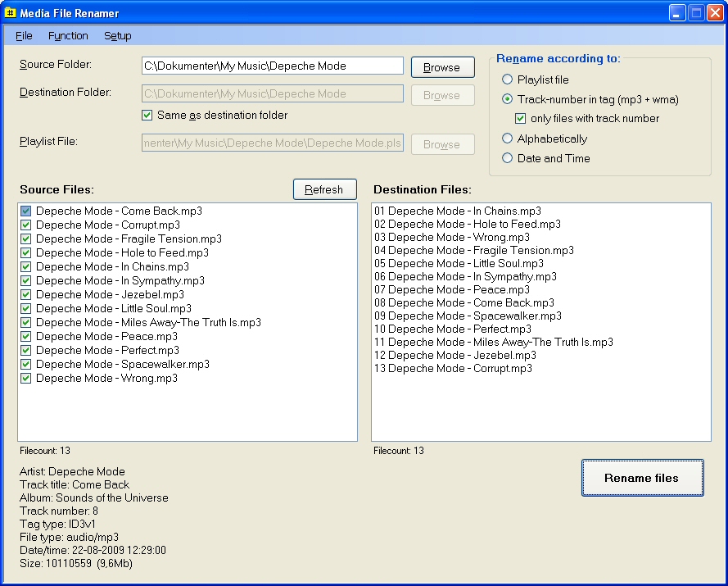The image size is (728, 586).
Task: Open the Setup menu
Action: (x=117, y=36)
